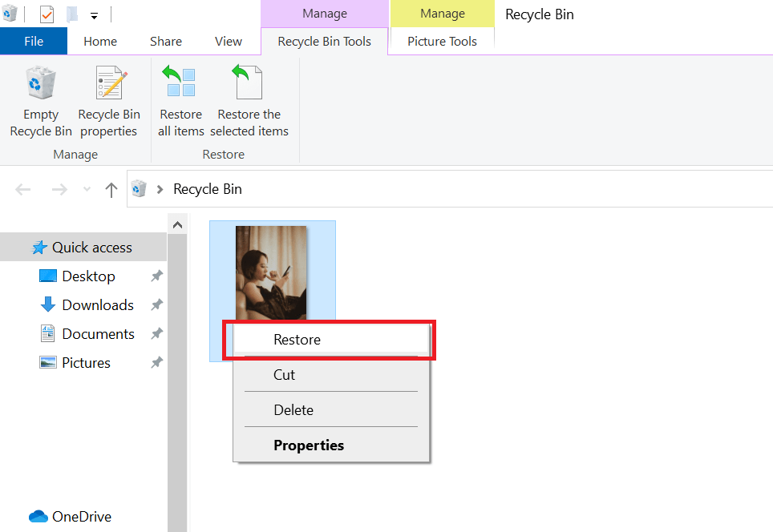Expand the breadcrumb chevron after Recycle Bin icon
The image size is (773, 532).
point(159,189)
